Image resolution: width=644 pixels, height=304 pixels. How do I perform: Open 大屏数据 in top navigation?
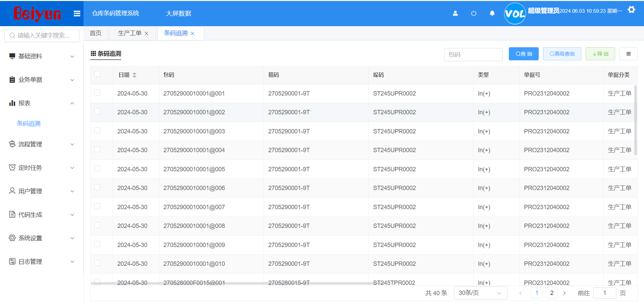coord(178,13)
